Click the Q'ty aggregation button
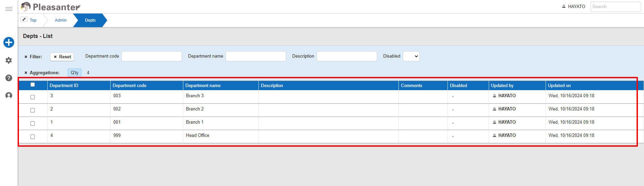Viewport: 644px width, 186px height. [x=74, y=73]
